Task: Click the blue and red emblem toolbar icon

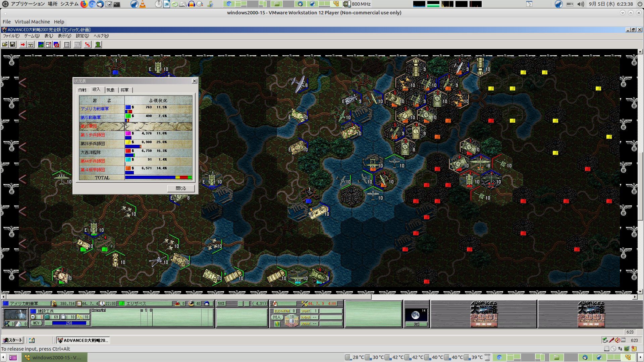Action: [56, 45]
